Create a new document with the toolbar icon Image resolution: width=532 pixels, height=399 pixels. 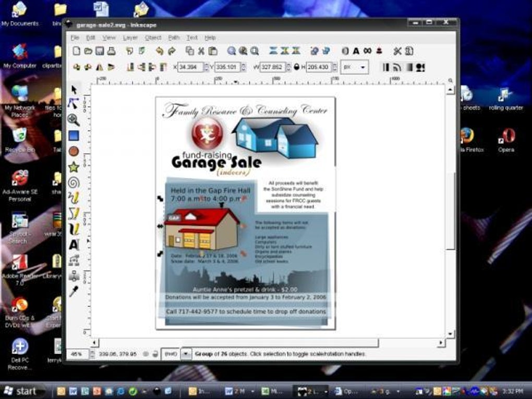point(76,51)
